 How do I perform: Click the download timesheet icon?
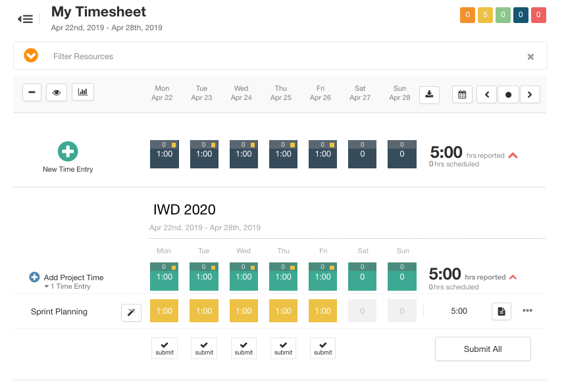pos(429,94)
